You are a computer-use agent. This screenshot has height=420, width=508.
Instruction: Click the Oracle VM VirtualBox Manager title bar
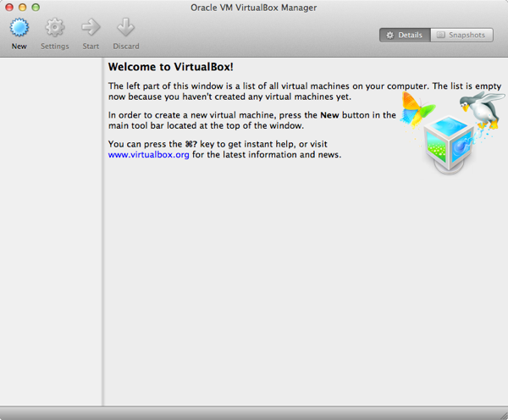[x=254, y=8]
